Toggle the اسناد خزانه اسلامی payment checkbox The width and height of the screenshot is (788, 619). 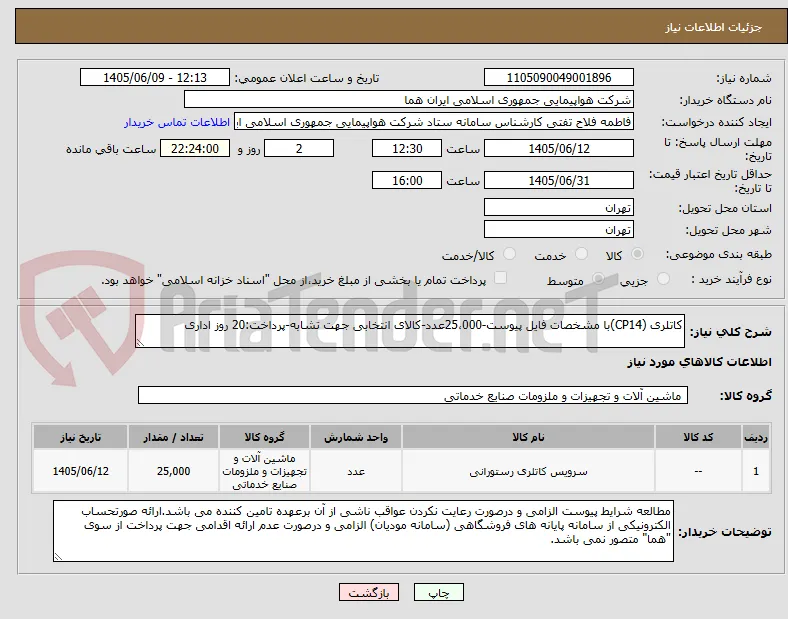[x=501, y=278]
